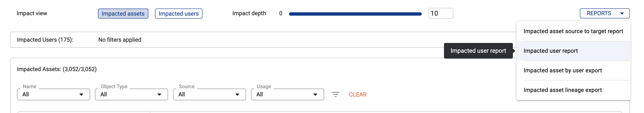Toggle the Impacted assets view

click(x=123, y=14)
